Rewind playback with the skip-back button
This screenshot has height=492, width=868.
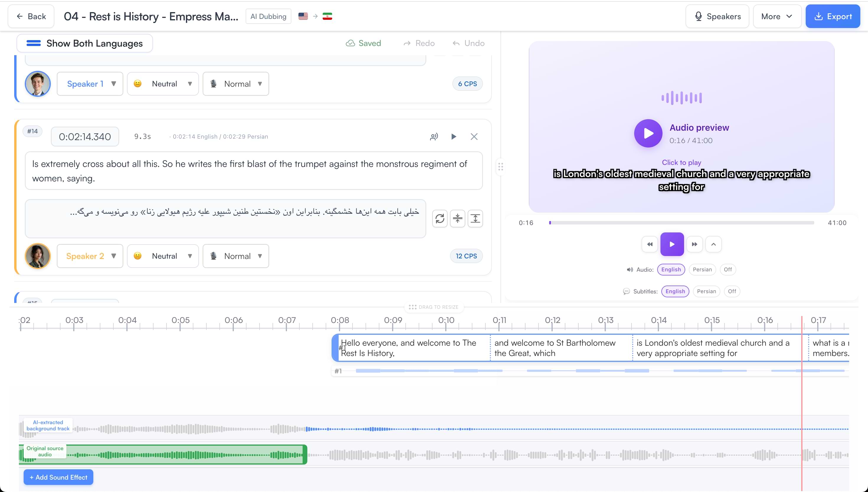click(x=650, y=244)
